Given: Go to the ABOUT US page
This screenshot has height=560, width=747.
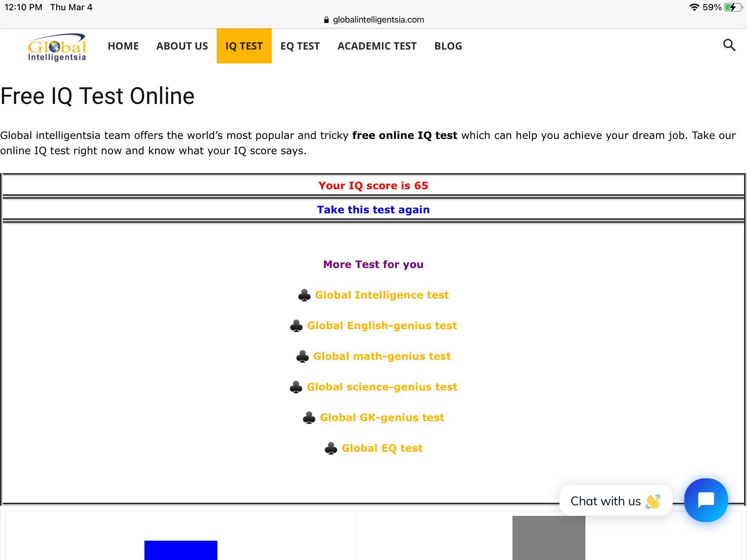Looking at the screenshot, I should coord(182,46).
